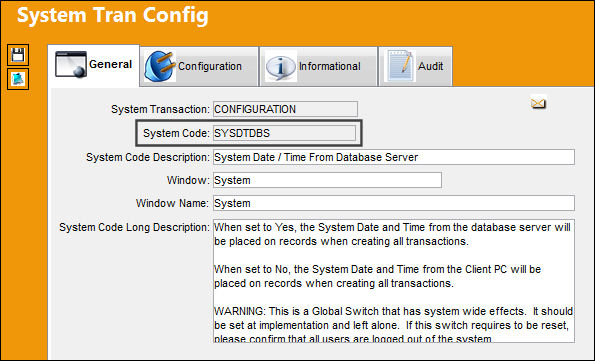Click the envelope mail icon
The width and height of the screenshot is (595, 361).
click(x=538, y=103)
